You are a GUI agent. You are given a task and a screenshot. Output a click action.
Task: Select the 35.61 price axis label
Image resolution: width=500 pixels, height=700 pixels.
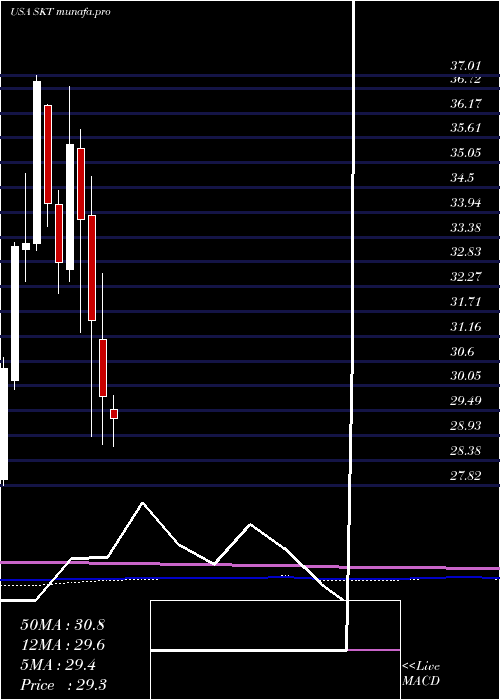(x=465, y=129)
